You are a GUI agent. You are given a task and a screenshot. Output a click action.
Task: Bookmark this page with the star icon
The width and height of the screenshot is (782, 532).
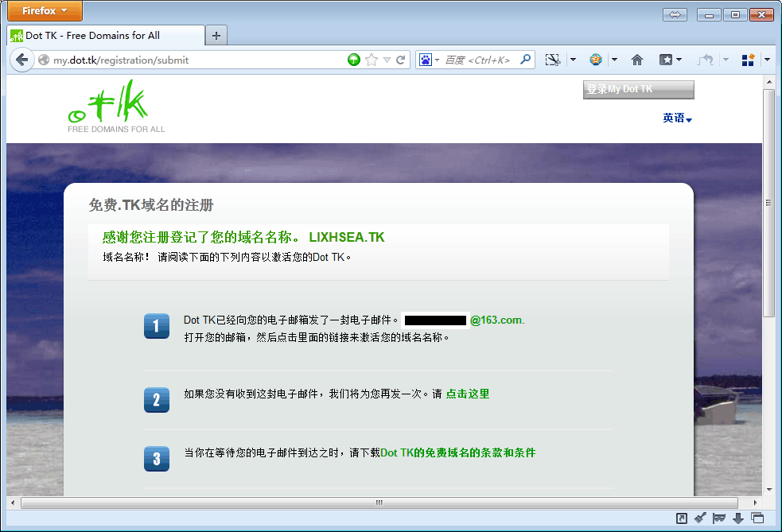(371, 60)
